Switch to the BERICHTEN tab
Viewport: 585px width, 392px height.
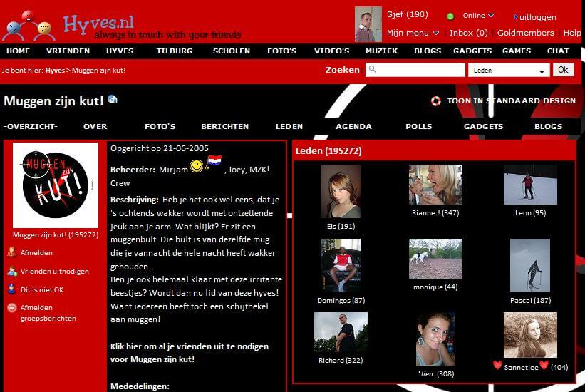[x=224, y=126]
